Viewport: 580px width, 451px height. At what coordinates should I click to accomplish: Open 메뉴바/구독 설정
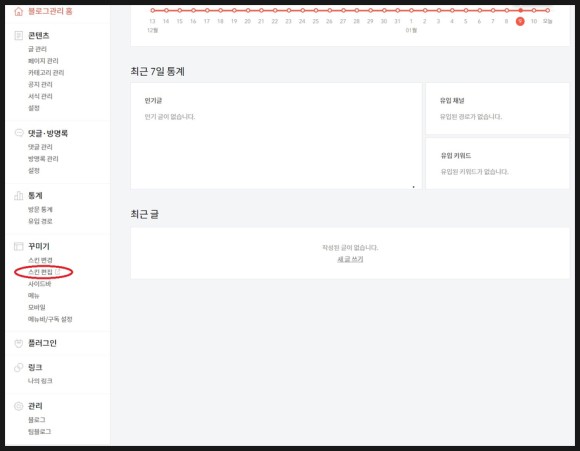pos(50,319)
